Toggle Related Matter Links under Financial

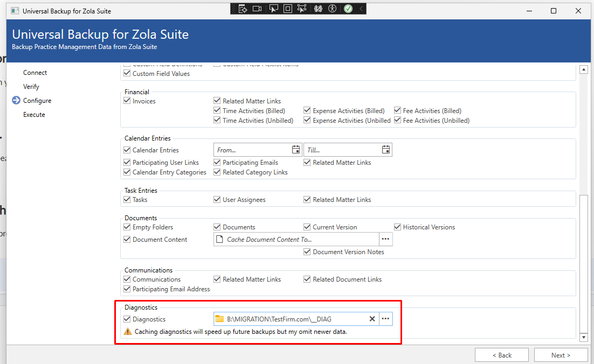point(217,101)
